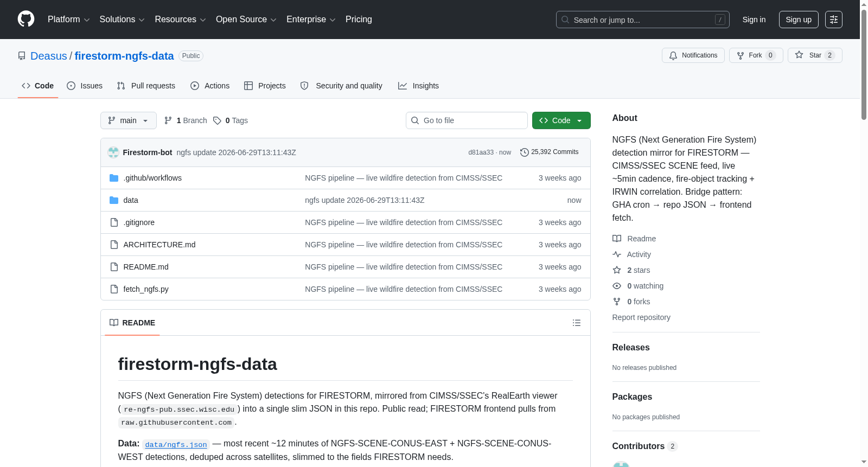Click the ARCHITECTURE.md file icon

(x=114, y=245)
